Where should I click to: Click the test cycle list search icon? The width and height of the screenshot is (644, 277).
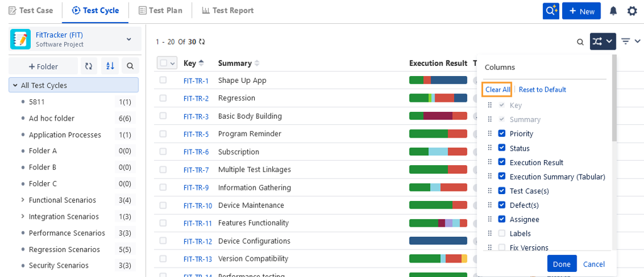pyautogui.click(x=580, y=42)
